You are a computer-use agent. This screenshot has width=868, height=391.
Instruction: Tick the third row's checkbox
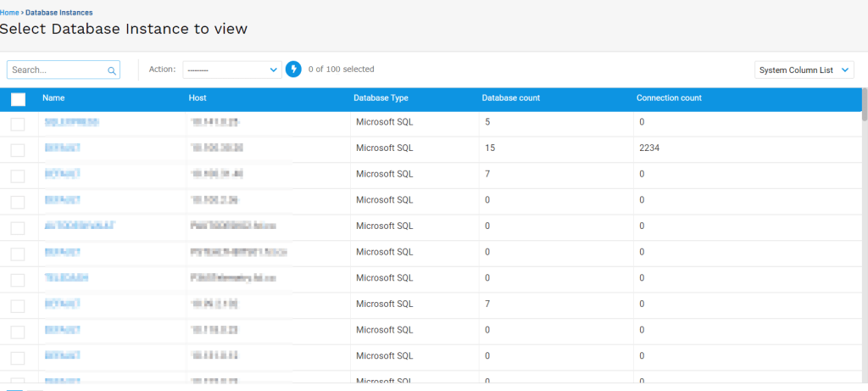(x=18, y=176)
